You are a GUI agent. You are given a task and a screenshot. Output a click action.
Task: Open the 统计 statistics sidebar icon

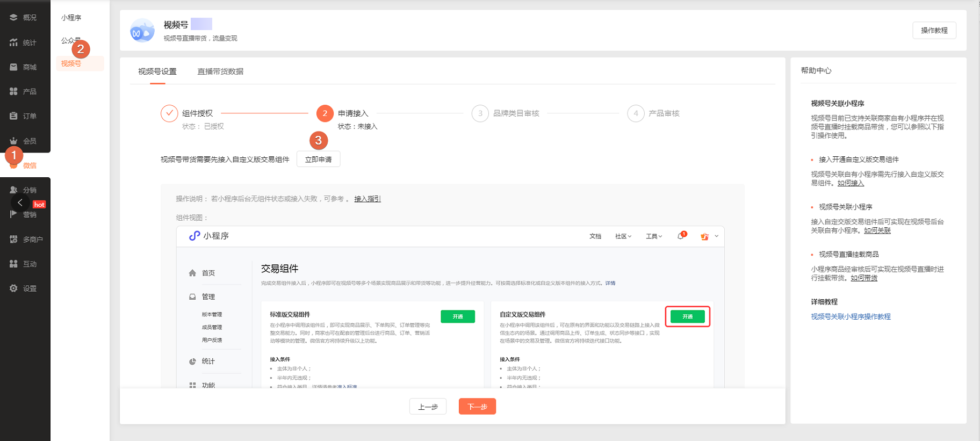[13, 42]
